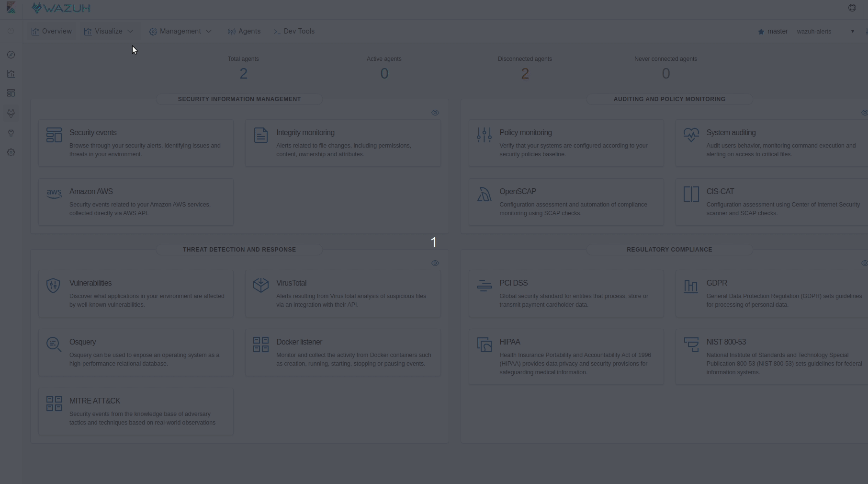Image resolution: width=868 pixels, height=484 pixels.
Task: Open the Security events module
Action: click(135, 143)
